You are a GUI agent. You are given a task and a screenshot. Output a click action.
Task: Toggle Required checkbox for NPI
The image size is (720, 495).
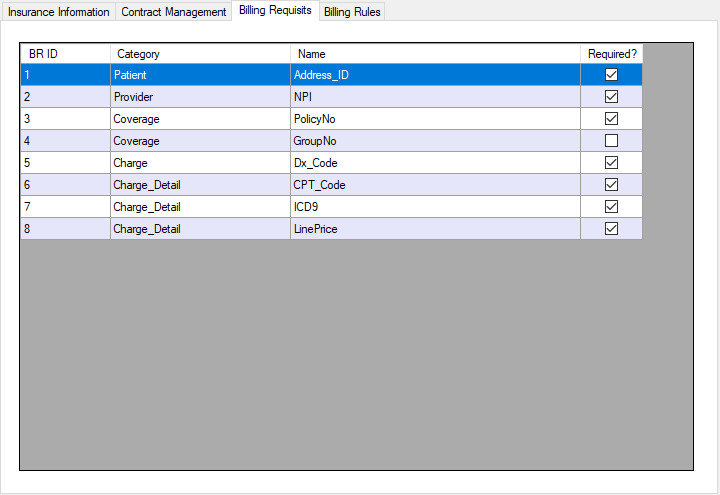pyautogui.click(x=611, y=97)
